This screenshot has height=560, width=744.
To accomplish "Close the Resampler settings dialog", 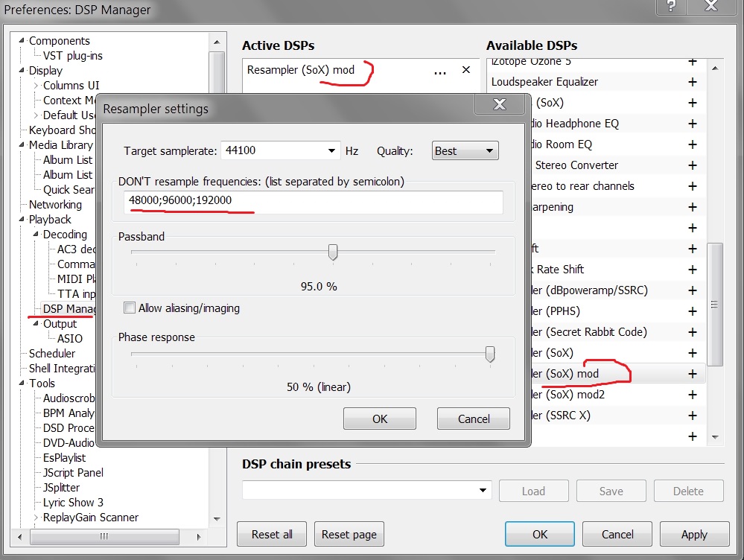I will [500, 104].
